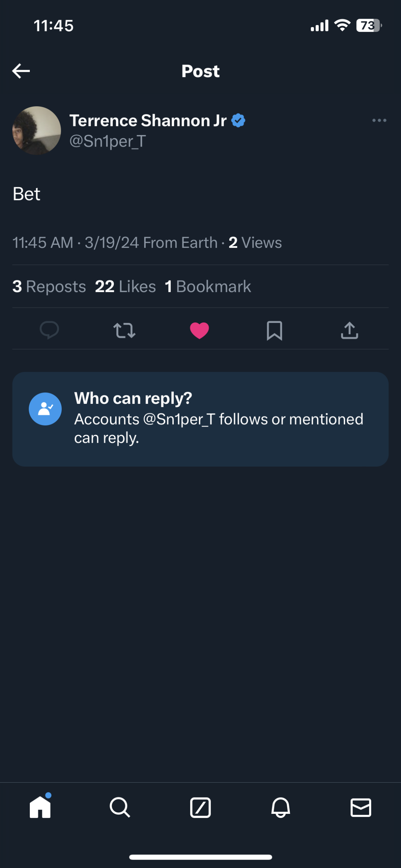401x868 pixels.
Task: Go back using the left arrow
Action: point(21,71)
